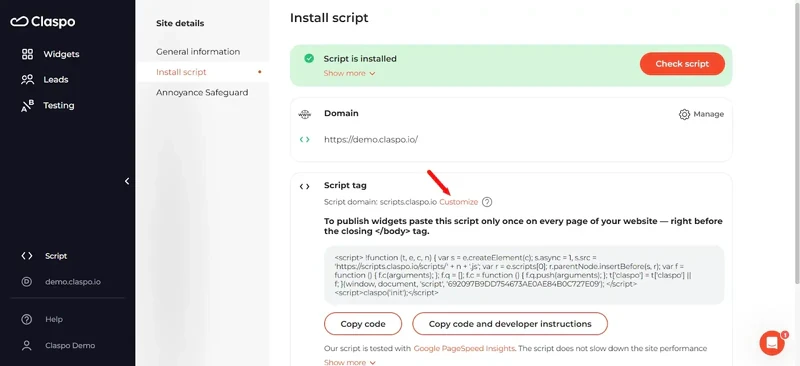
Task: Click Customize script domain link
Action: coord(459,202)
